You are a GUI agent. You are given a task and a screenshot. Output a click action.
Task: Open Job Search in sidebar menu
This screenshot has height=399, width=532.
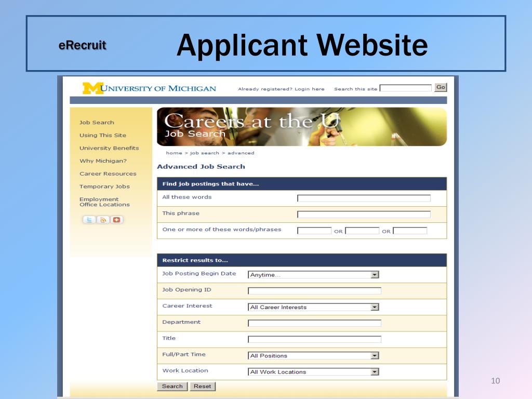tap(97, 123)
